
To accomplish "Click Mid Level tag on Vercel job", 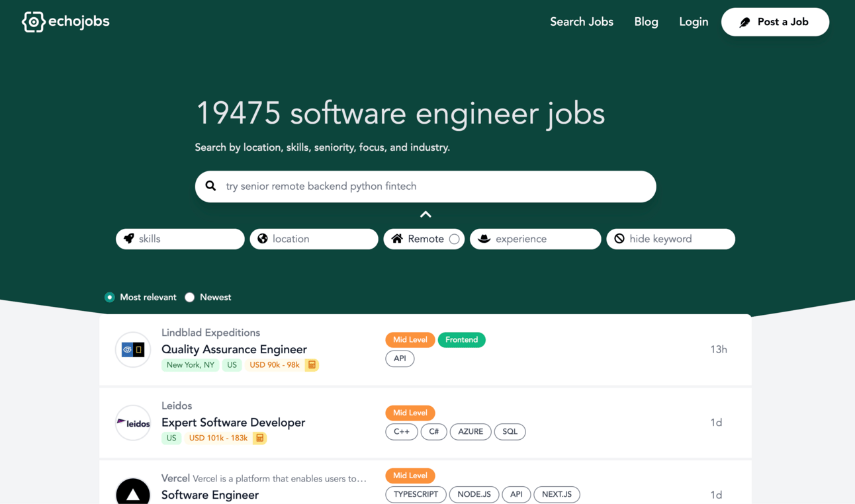I will (410, 476).
